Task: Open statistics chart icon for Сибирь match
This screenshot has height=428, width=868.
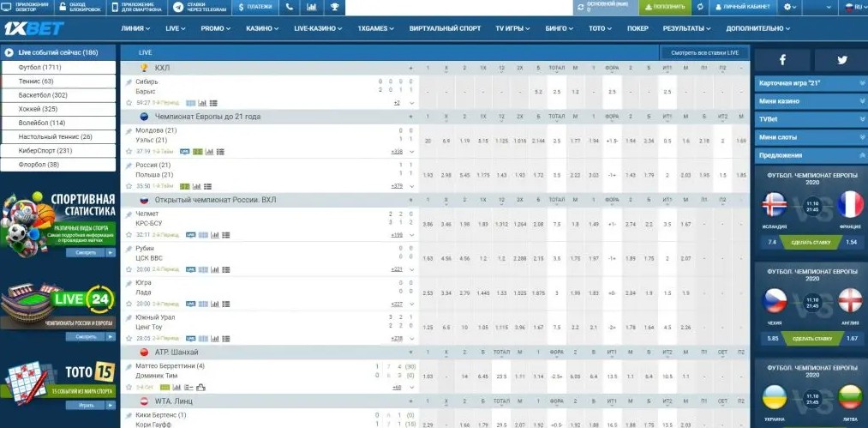Action: [202, 103]
